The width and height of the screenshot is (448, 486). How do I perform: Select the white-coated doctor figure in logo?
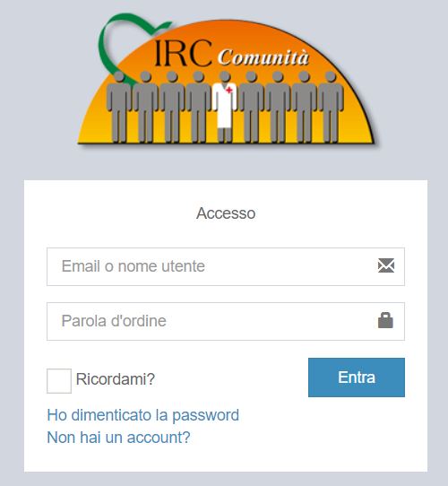(x=225, y=107)
